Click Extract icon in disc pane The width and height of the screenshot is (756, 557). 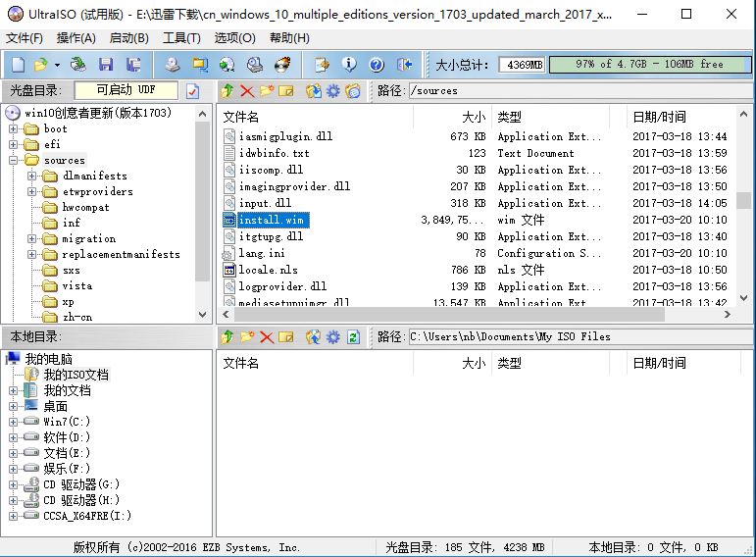[314, 90]
